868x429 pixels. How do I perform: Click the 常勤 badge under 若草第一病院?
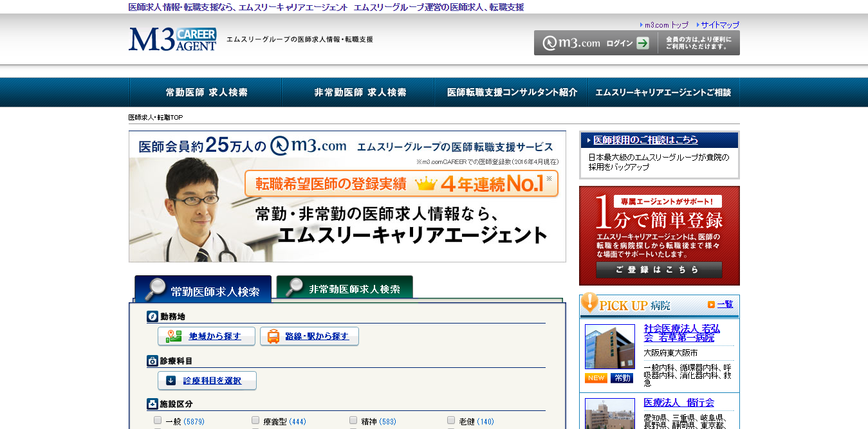click(622, 378)
